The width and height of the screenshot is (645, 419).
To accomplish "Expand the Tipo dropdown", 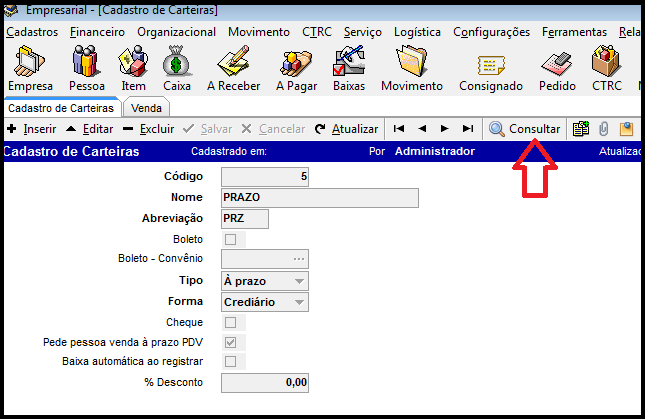I will [299, 281].
